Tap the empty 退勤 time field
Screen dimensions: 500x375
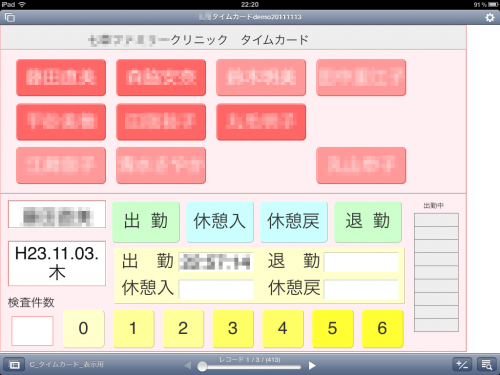coord(361,262)
